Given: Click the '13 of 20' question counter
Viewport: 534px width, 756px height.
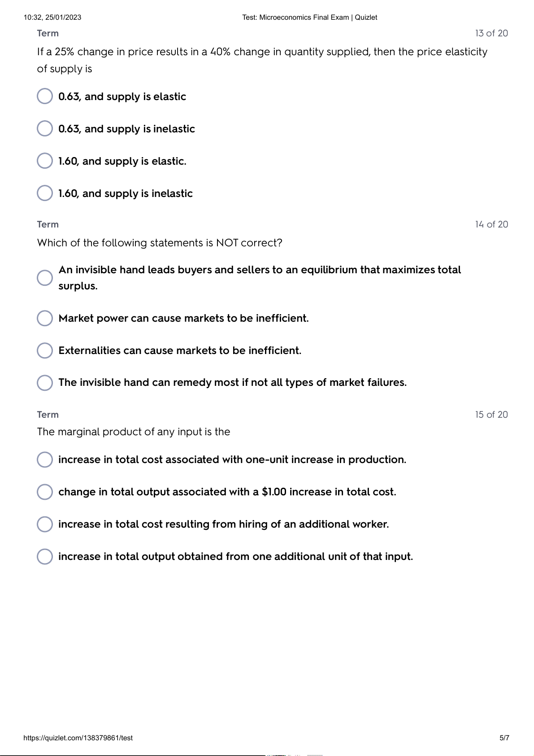Looking at the screenshot, I should click(x=491, y=33).
